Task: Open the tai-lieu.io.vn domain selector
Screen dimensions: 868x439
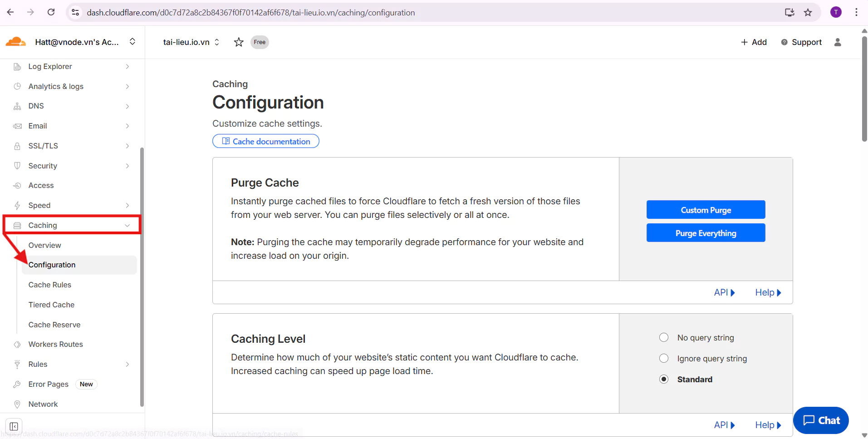Action: [191, 42]
